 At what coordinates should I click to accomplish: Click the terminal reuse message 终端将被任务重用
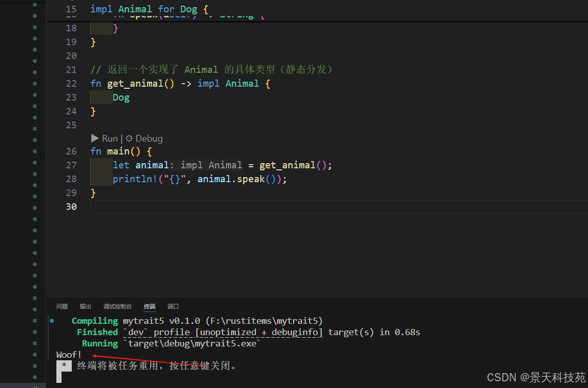(x=157, y=365)
